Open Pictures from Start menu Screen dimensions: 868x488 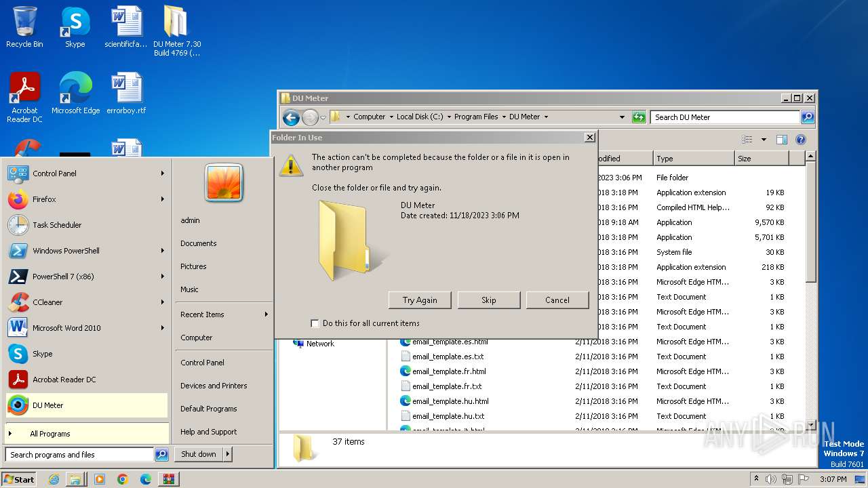tap(193, 266)
